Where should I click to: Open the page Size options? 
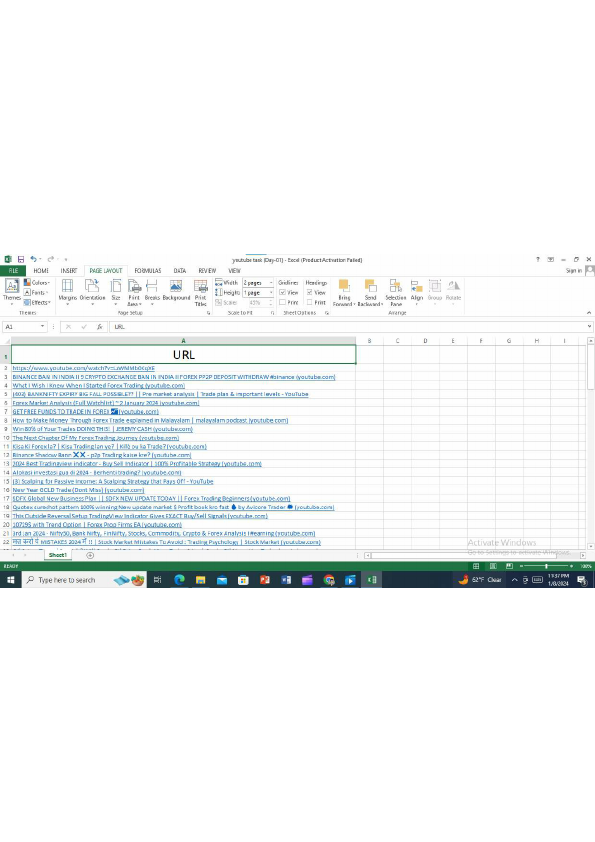click(x=116, y=291)
